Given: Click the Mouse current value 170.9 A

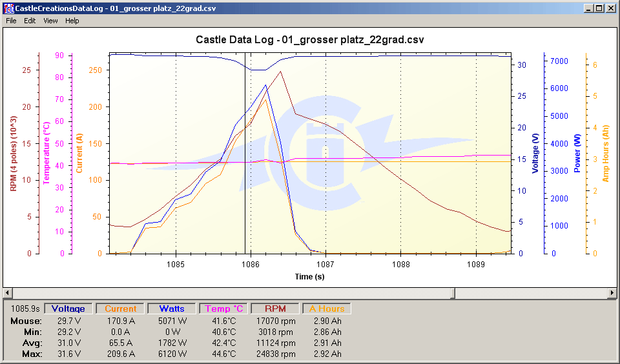Looking at the screenshot, I should [121, 321].
